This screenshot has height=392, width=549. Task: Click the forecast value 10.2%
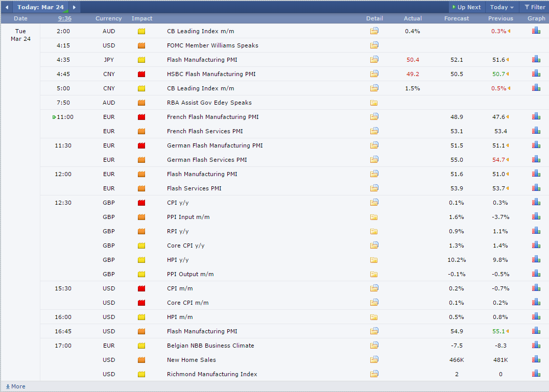457,260
